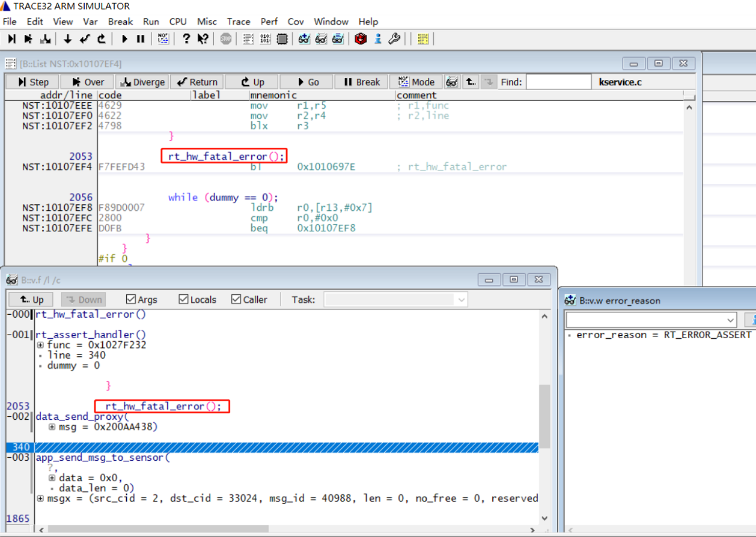Click the Step icon in the main toolbar

click(12, 39)
